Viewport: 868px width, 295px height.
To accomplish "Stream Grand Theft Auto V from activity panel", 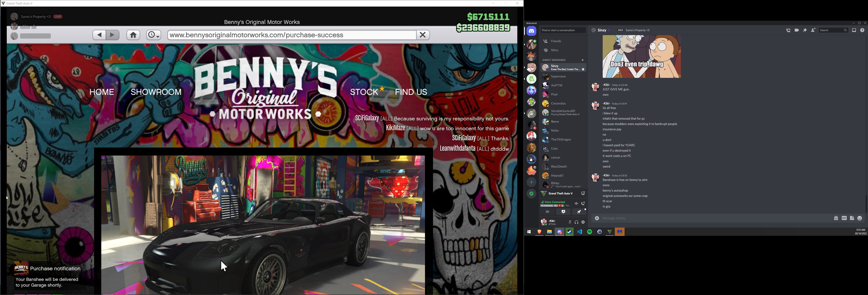I will [x=583, y=194].
